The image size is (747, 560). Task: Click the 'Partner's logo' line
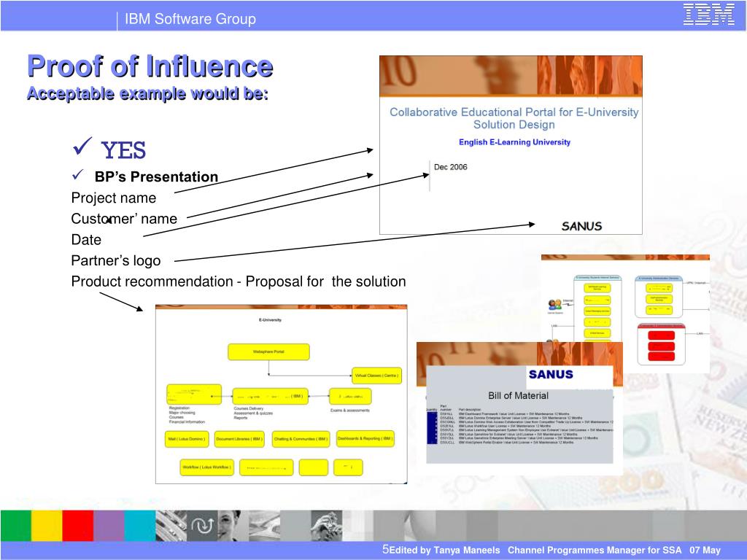tap(116, 260)
